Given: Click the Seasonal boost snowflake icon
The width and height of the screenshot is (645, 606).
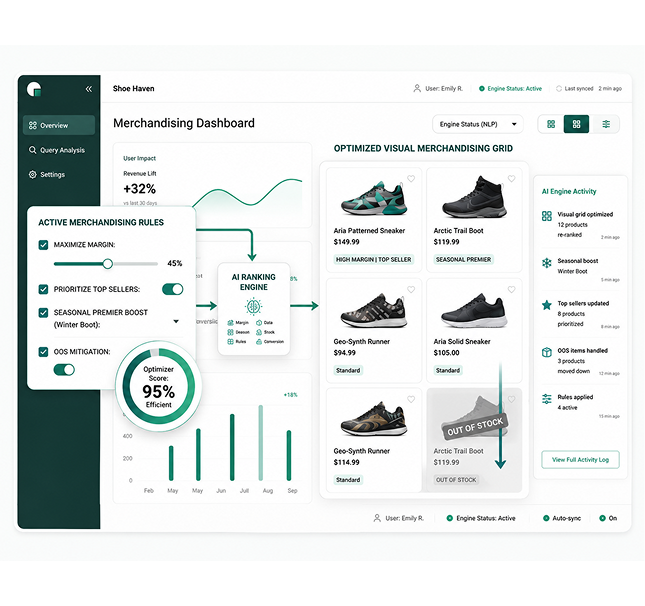Looking at the screenshot, I should [547, 262].
